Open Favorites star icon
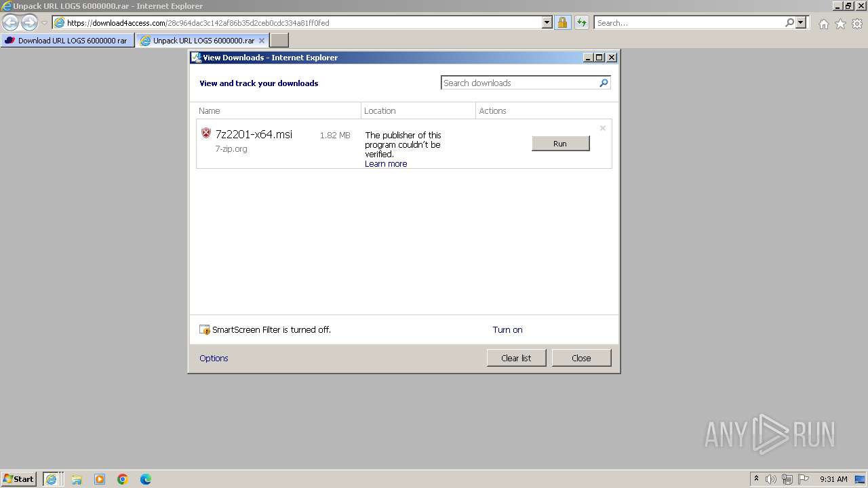Screen dimensions: 868x488 (840, 24)
